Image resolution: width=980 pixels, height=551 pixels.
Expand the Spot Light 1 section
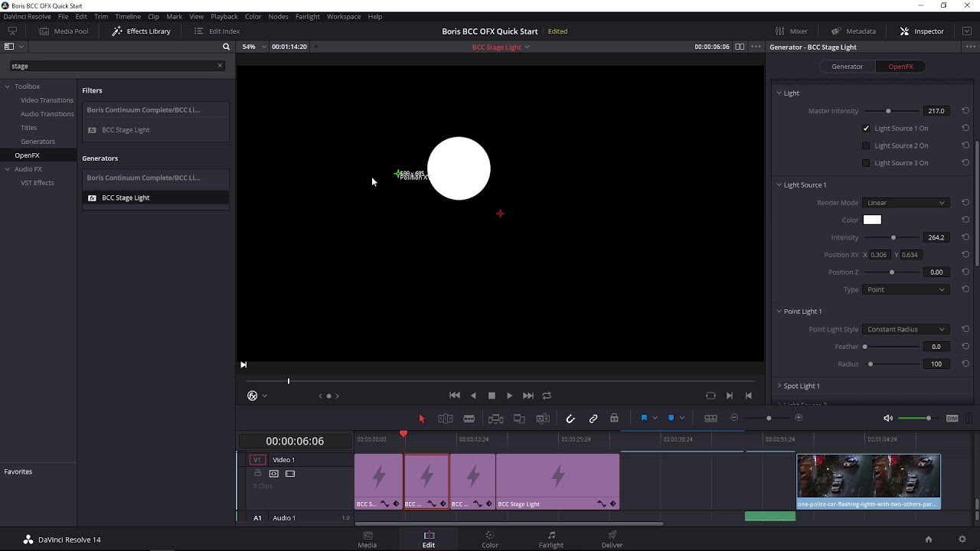(801, 386)
